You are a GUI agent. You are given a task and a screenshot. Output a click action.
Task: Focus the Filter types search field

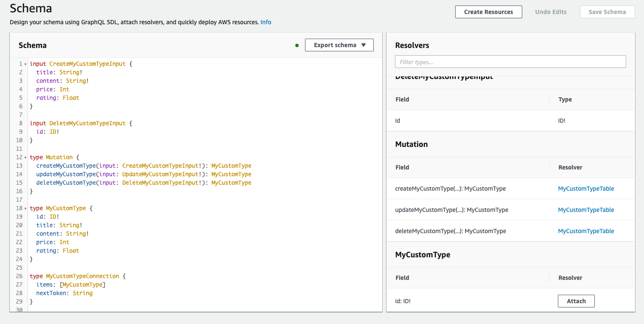coord(510,62)
